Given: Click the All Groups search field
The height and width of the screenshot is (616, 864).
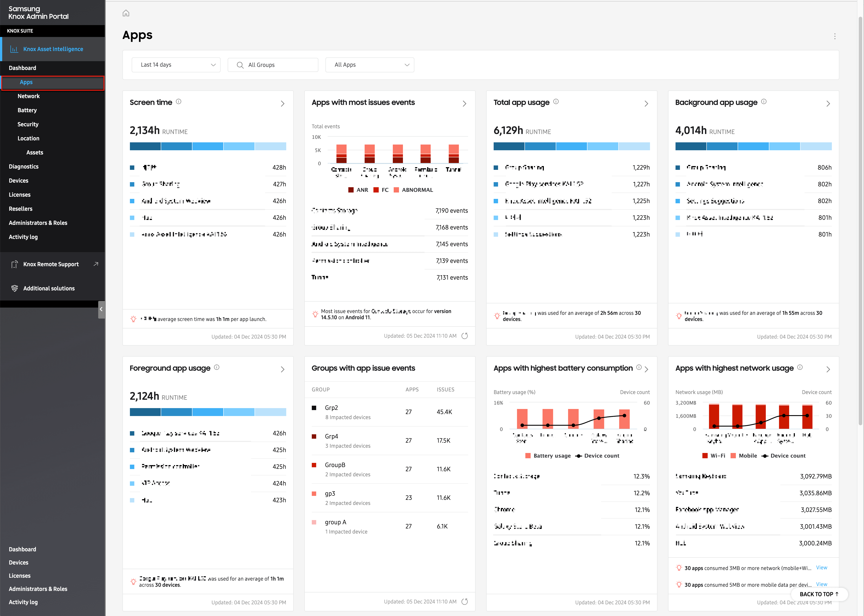Looking at the screenshot, I should pos(273,65).
